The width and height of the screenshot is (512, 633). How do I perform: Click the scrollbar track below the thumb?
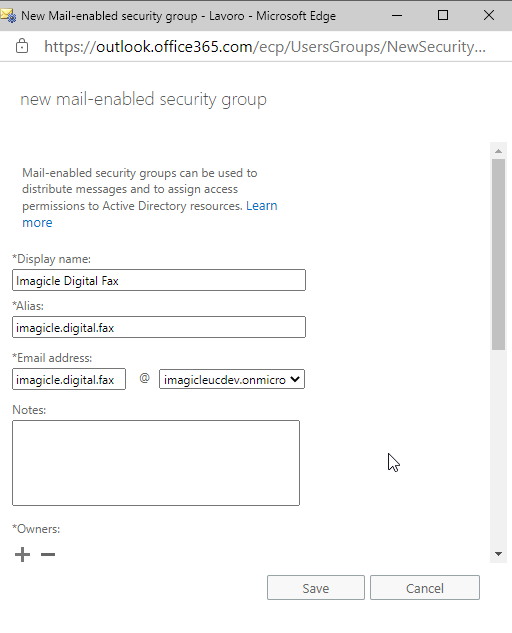click(x=498, y=447)
